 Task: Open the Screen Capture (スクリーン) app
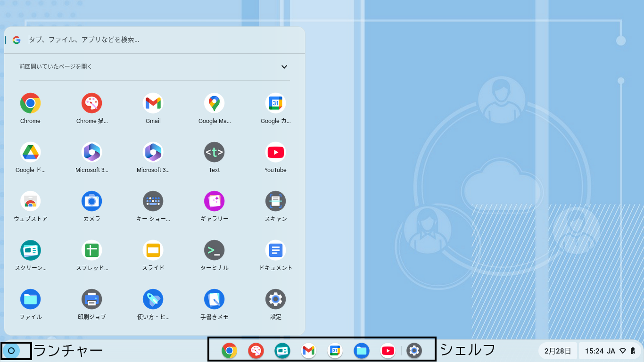30,249
